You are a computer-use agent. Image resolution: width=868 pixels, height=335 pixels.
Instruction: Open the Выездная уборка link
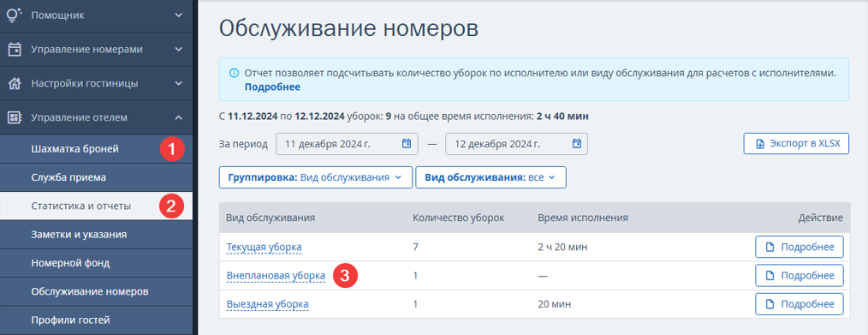tap(267, 304)
